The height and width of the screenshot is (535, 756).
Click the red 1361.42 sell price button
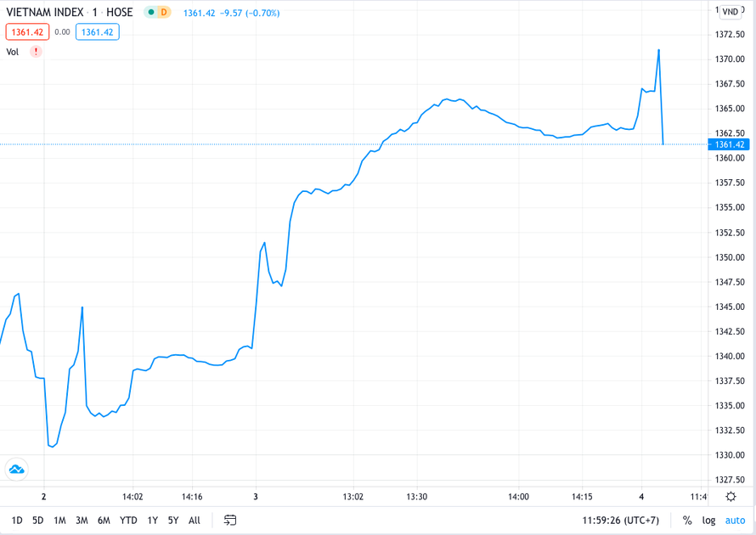tap(27, 32)
